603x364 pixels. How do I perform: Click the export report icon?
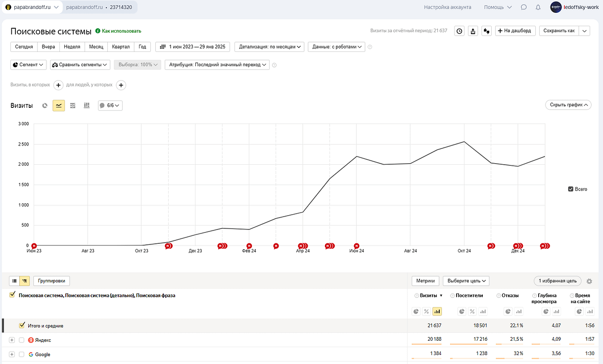[x=473, y=31]
